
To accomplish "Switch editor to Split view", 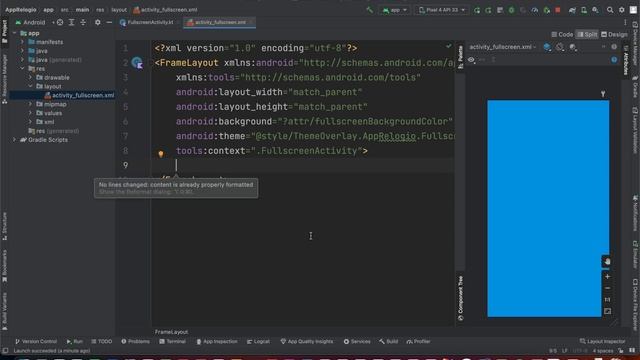I will (587, 34).
